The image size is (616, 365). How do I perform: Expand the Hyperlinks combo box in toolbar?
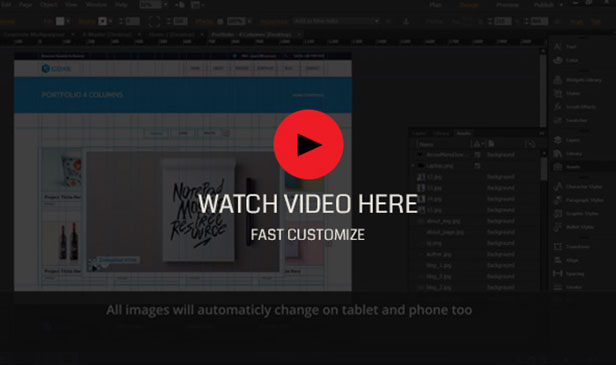click(336, 21)
